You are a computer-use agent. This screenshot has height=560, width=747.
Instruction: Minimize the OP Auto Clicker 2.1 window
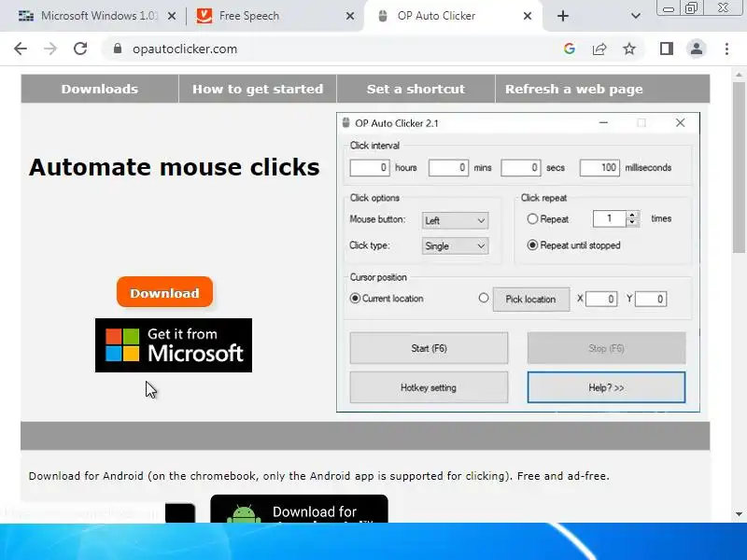[x=603, y=123]
